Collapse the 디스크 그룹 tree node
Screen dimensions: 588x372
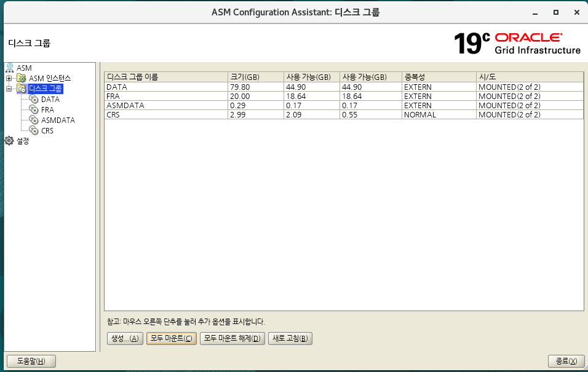(9, 89)
